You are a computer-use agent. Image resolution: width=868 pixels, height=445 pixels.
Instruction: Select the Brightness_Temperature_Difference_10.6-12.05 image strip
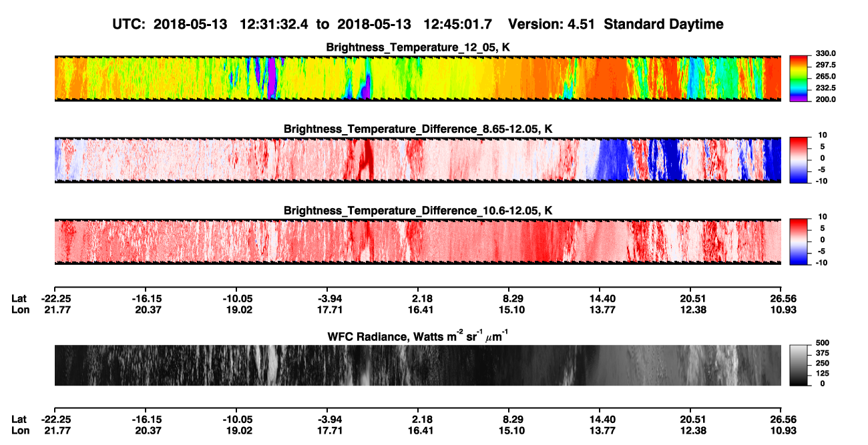[x=417, y=242]
